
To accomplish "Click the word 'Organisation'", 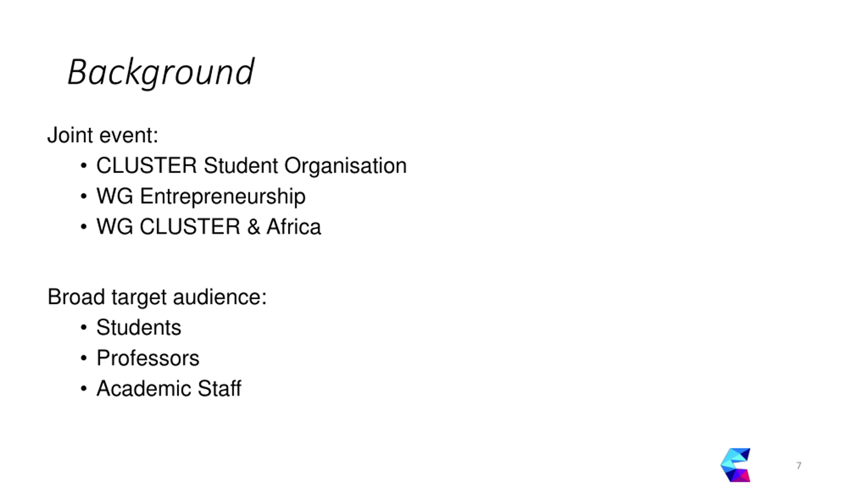I will pyautogui.click(x=345, y=166).
